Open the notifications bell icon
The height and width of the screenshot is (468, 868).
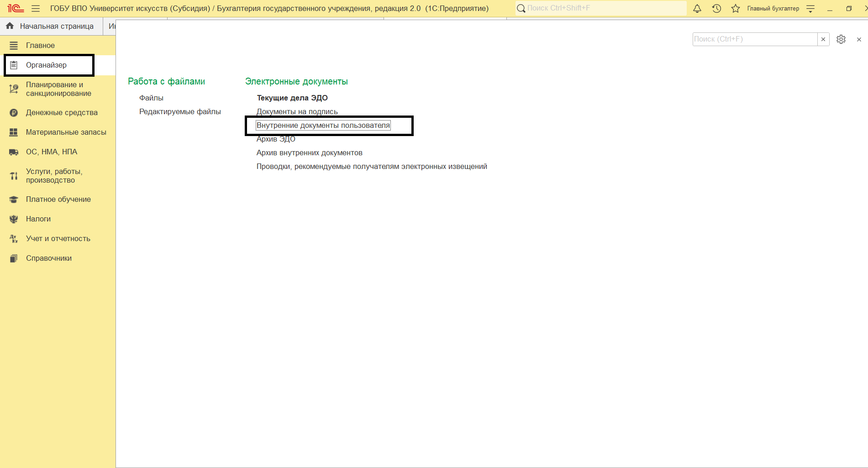(x=697, y=9)
